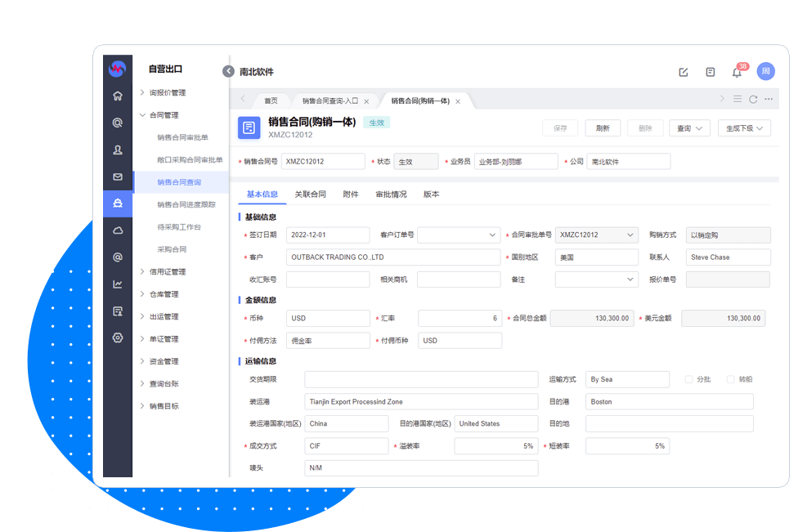This screenshot has width=807, height=532.
Task: Open the 客户订单号 dropdown
Action: point(459,235)
